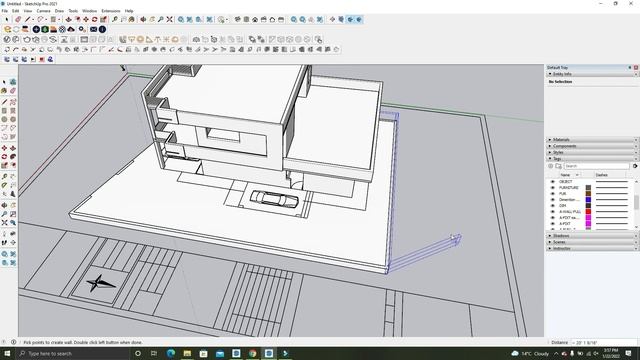Click the Windows Start button
The width and height of the screenshot is (640, 360).
pos(7,353)
